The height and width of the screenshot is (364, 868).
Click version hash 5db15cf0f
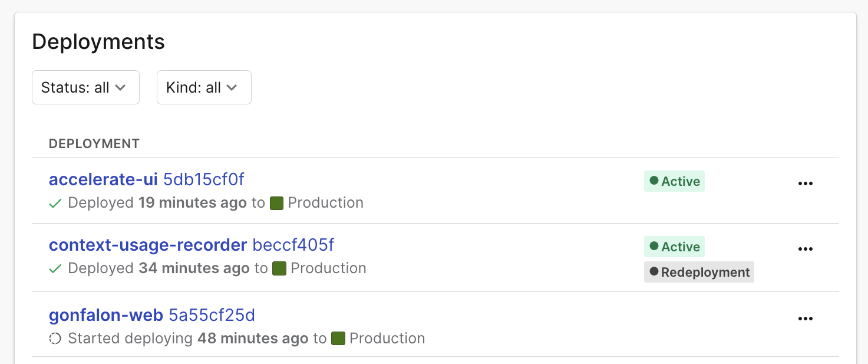pos(204,179)
